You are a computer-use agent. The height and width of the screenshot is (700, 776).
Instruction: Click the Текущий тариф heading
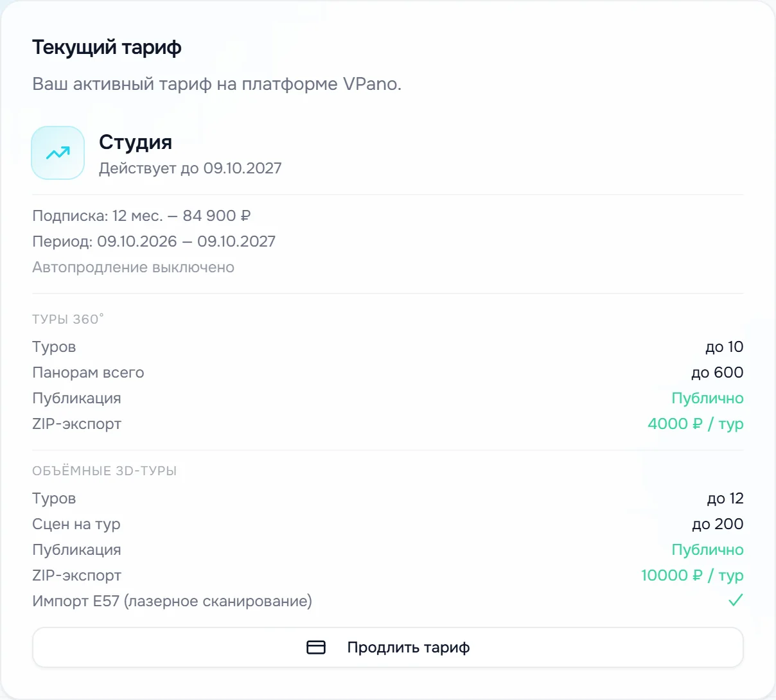coord(107,48)
